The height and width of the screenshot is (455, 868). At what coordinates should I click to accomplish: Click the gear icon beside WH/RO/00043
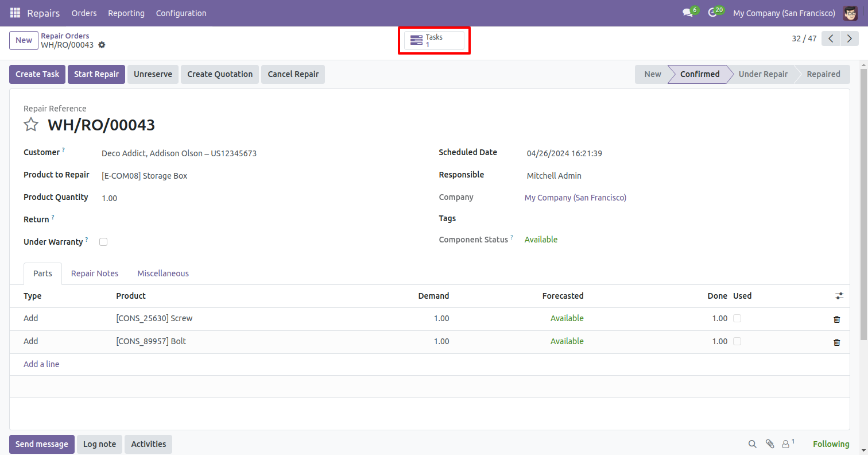point(102,45)
